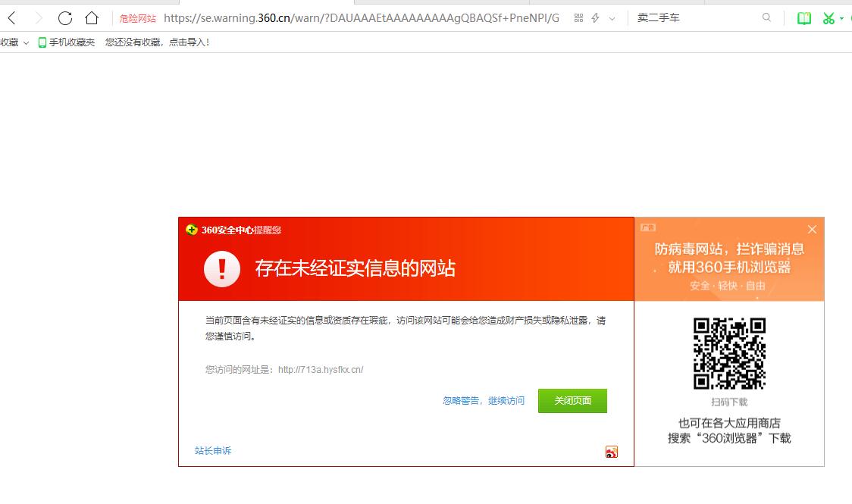
Task: Click the se.warning.360.cn URL address field
Action: pos(361,18)
